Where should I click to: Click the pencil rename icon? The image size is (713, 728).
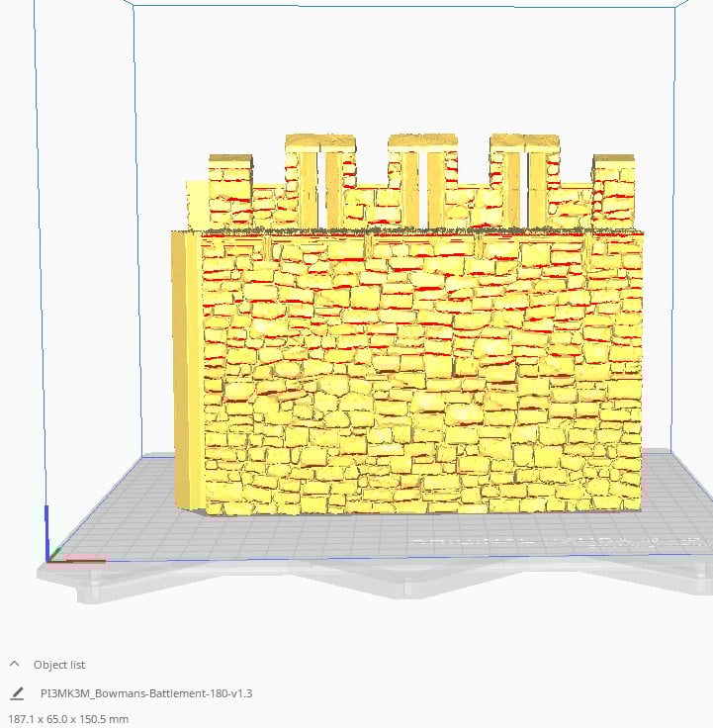pyautogui.click(x=17, y=693)
